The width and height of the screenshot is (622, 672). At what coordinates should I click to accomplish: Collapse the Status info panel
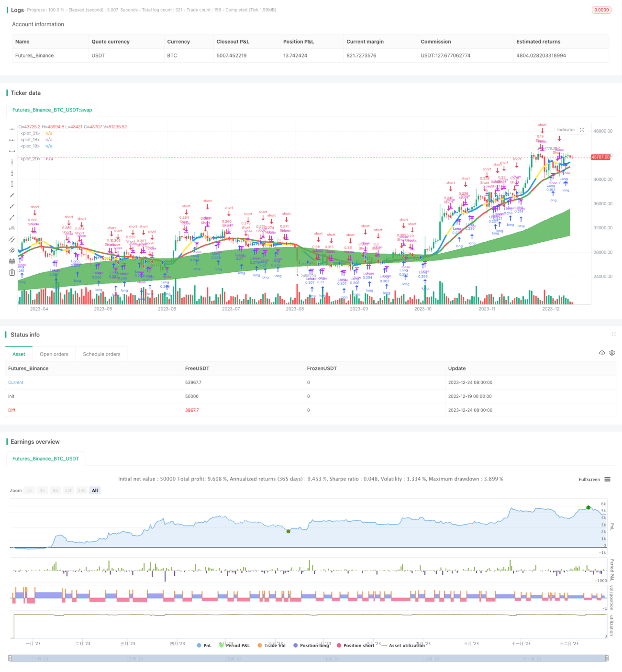click(613, 335)
